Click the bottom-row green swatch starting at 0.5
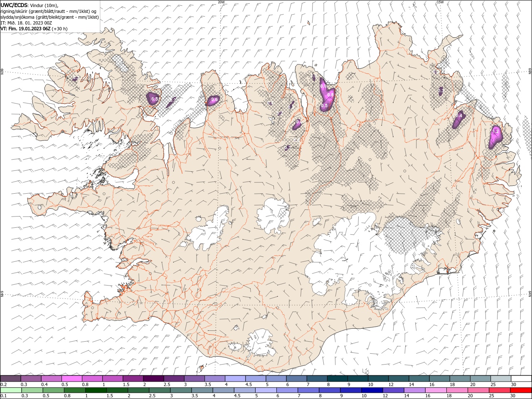The image size is (532, 399). [x=54, y=390]
